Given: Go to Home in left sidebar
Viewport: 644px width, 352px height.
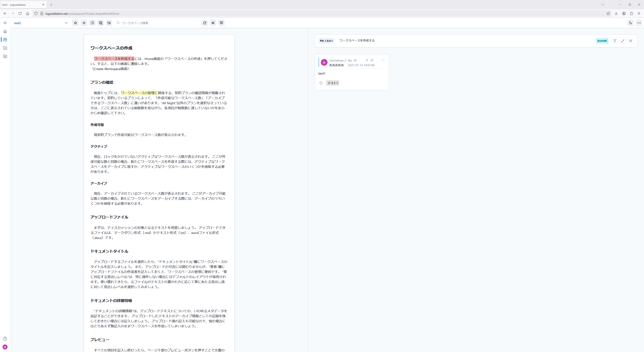Looking at the screenshot, I should pos(5,31).
